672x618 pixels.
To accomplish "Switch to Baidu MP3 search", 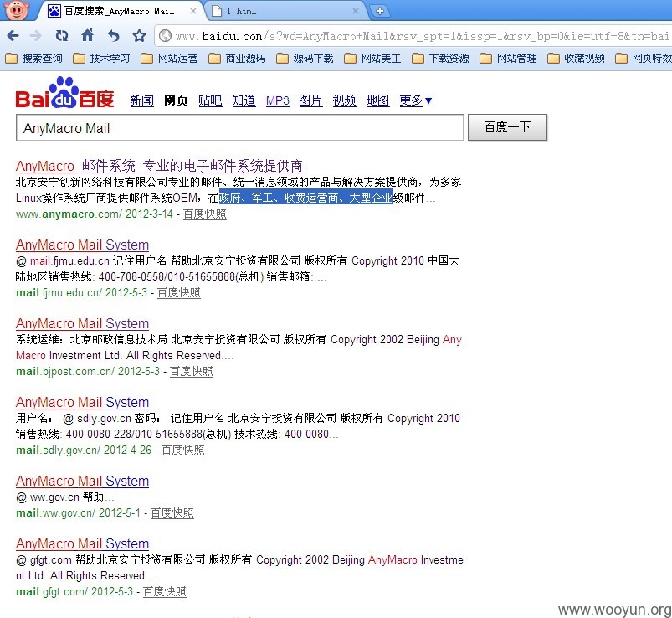I will [x=278, y=100].
